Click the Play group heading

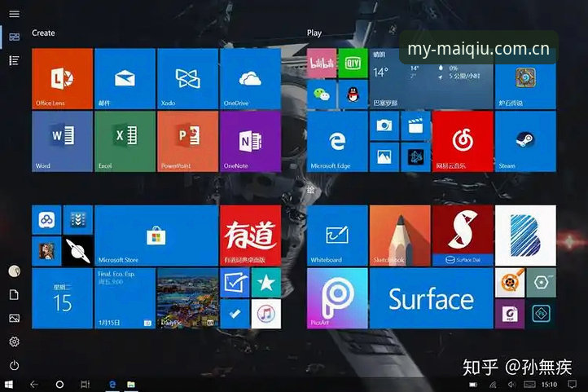[x=314, y=33]
